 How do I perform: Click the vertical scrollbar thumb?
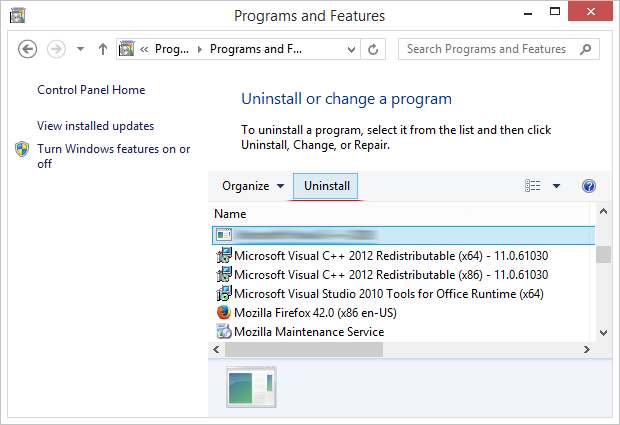click(x=603, y=254)
